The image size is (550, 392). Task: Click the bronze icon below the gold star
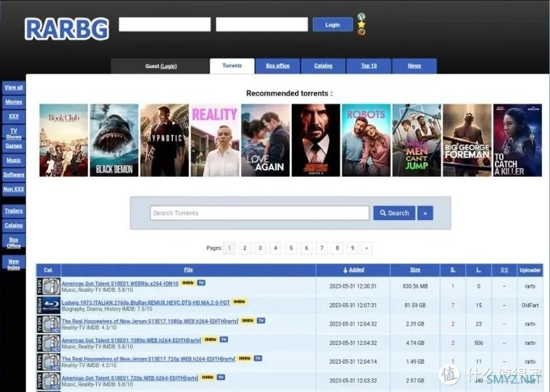coord(361,32)
